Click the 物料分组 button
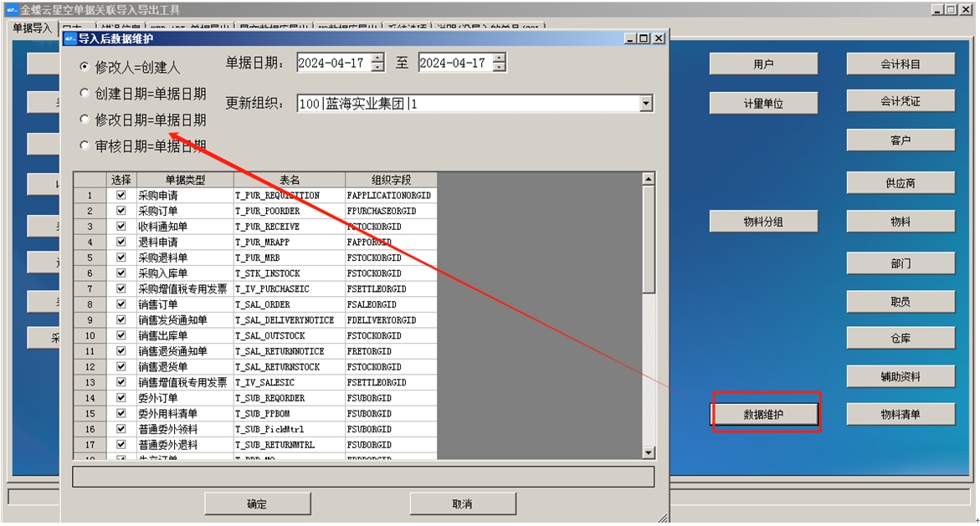 tap(764, 221)
